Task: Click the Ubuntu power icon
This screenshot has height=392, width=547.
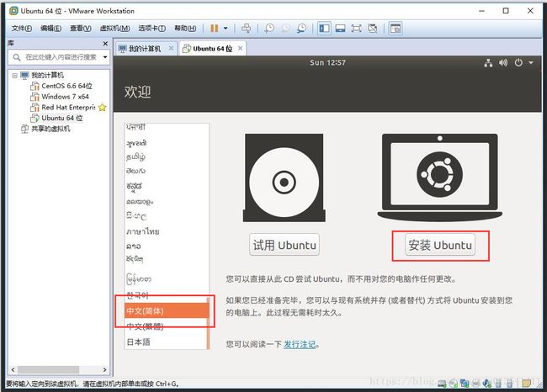Action: (518, 63)
